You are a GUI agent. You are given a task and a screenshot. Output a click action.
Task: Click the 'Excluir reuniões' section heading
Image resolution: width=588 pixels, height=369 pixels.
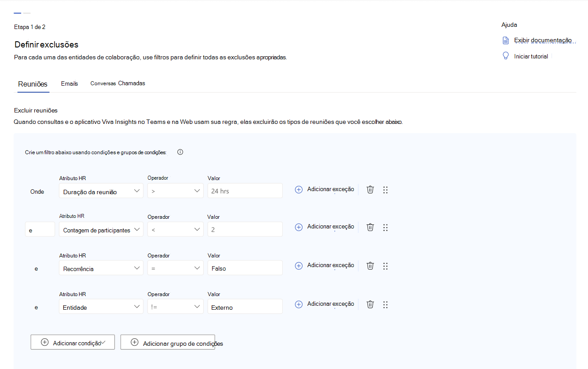coord(36,110)
